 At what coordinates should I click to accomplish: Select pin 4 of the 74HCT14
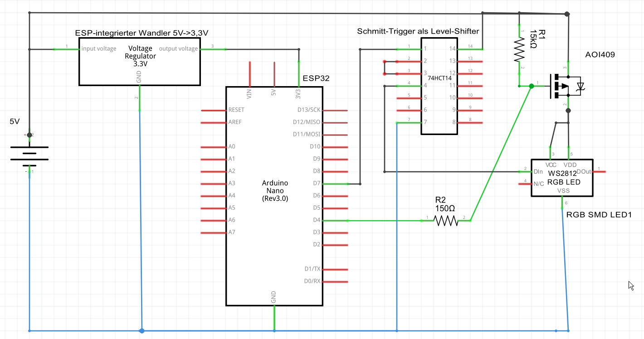(x=409, y=85)
